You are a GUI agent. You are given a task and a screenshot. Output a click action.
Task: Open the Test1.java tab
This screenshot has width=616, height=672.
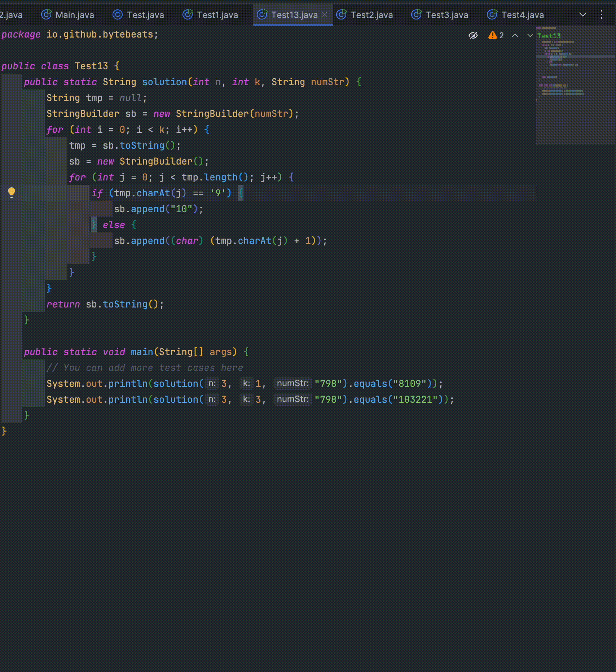216,14
